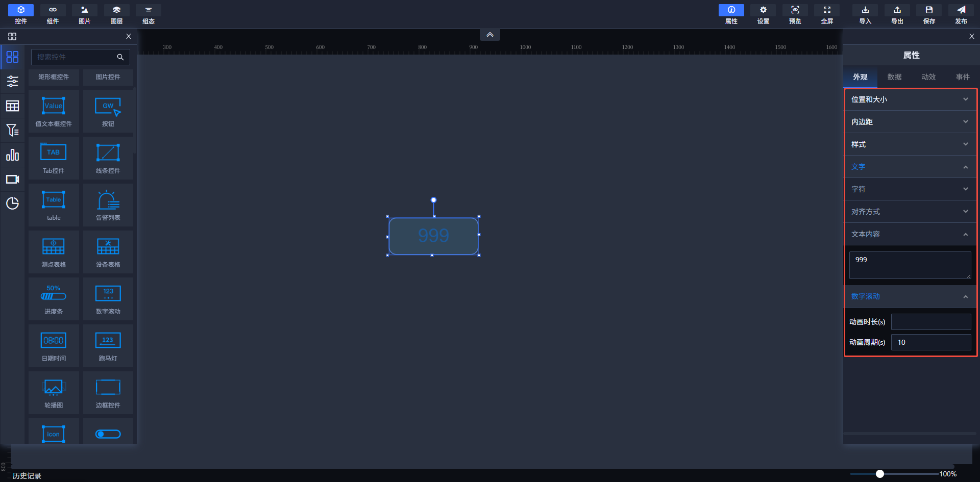
Task: Choose the 进度条 progress bar widget
Action: (x=54, y=294)
